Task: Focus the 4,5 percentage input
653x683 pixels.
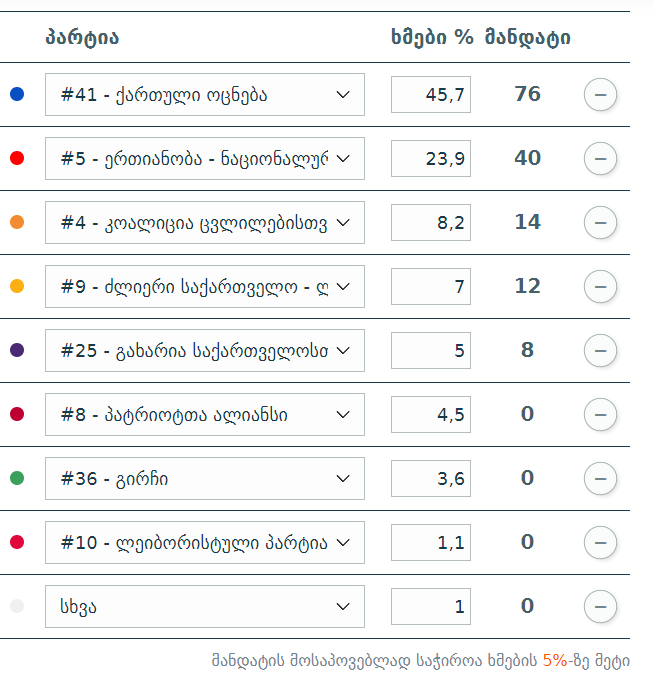Action: tap(431, 415)
